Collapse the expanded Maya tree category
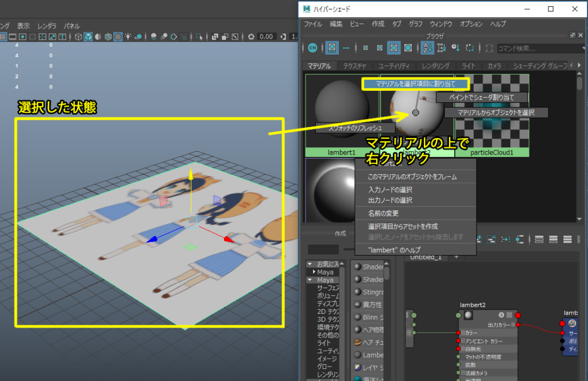 (x=310, y=280)
